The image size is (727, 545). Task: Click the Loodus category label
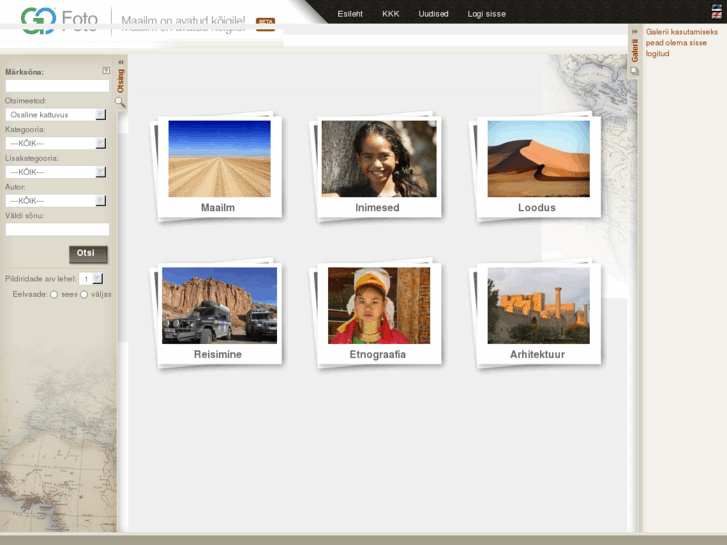click(x=537, y=208)
